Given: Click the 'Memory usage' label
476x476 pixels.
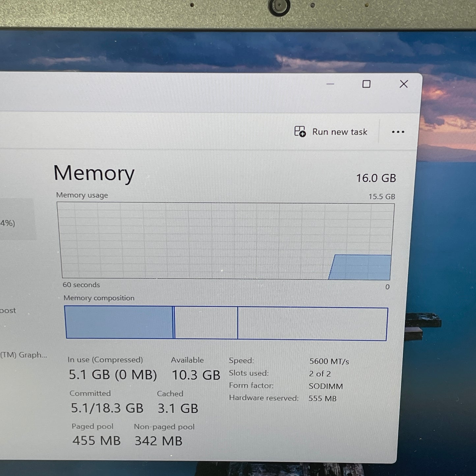Looking at the screenshot, I should [x=82, y=195].
